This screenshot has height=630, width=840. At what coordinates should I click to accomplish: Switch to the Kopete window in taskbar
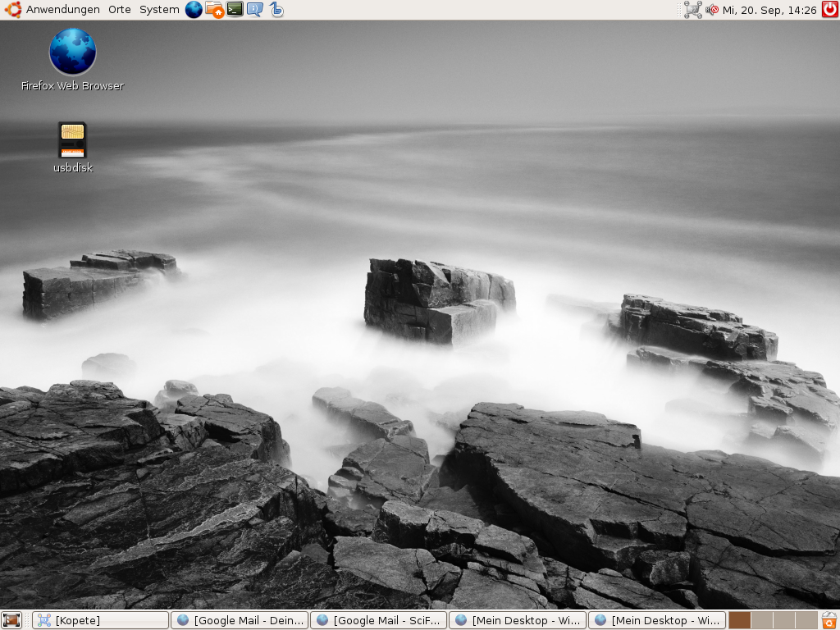(x=101, y=620)
